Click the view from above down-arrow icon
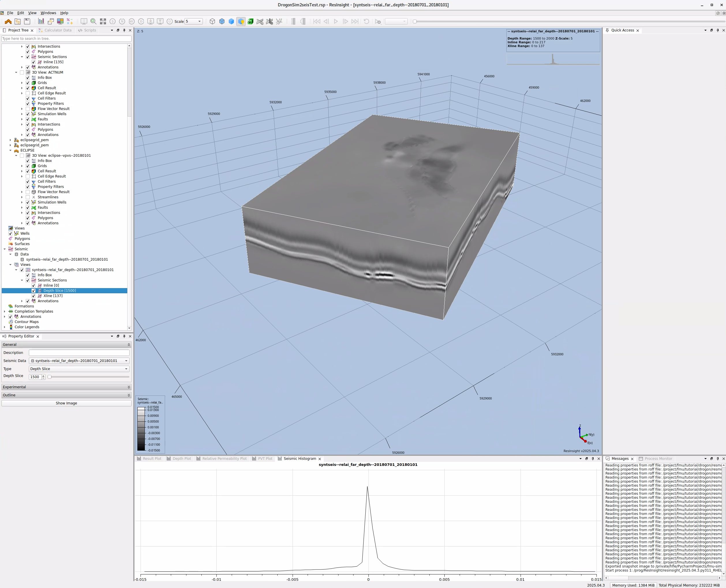726x588 pixels. (x=151, y=21)
